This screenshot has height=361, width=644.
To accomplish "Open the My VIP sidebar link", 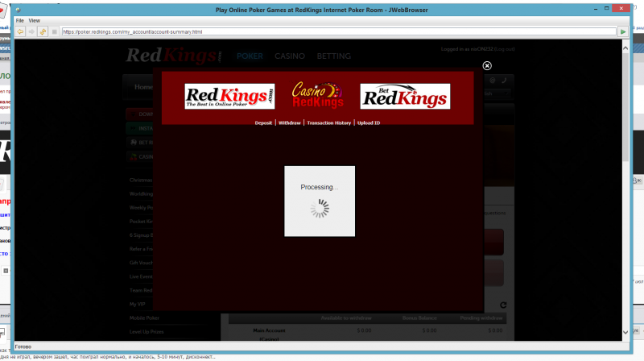I will coord(137,305).
